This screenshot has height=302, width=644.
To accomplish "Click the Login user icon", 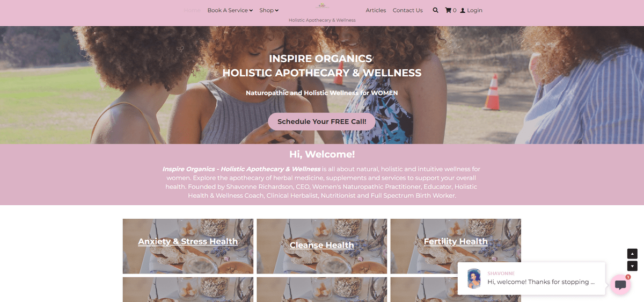I will click(463, 10).
